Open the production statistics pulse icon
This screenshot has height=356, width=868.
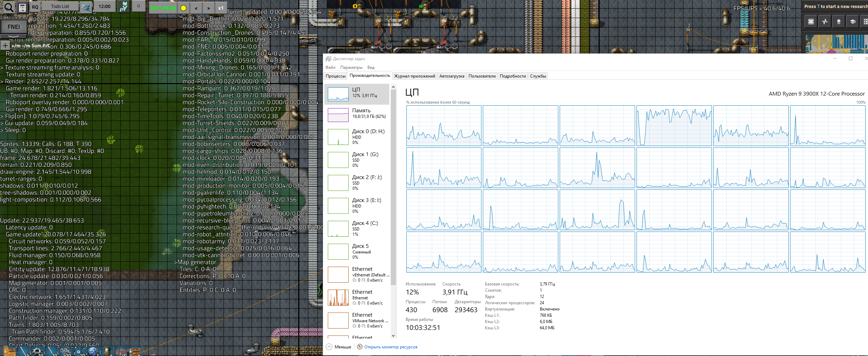click(825, 22)
